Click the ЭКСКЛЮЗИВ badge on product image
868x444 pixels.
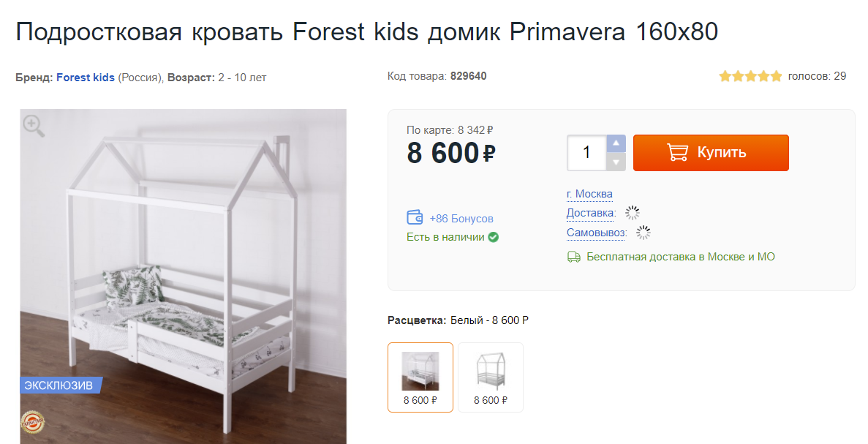[60, 385]
